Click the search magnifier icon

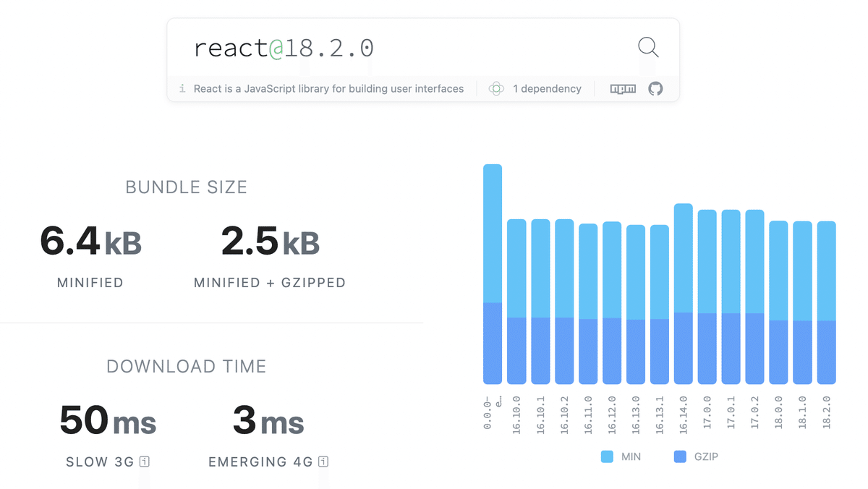pyautogui.click(x=648, y=48)
